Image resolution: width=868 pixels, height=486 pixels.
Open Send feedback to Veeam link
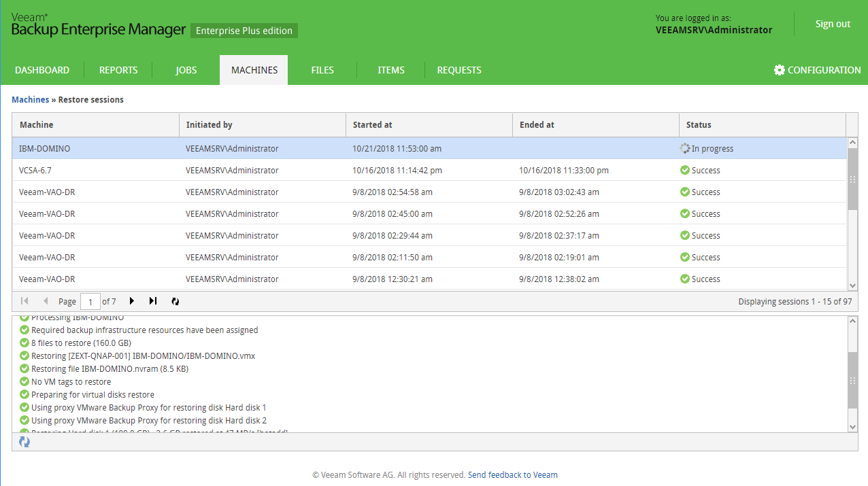(513, 475)
